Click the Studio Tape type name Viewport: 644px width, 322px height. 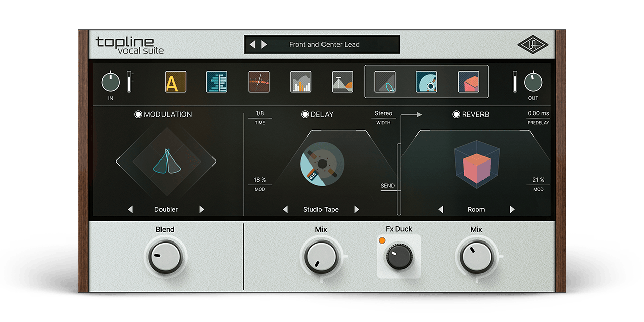point(321,209)
